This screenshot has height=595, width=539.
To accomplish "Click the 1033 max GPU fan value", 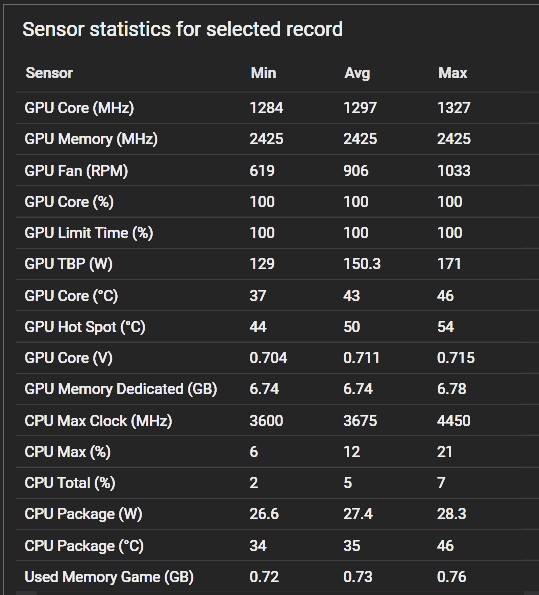I will (454, 170).
